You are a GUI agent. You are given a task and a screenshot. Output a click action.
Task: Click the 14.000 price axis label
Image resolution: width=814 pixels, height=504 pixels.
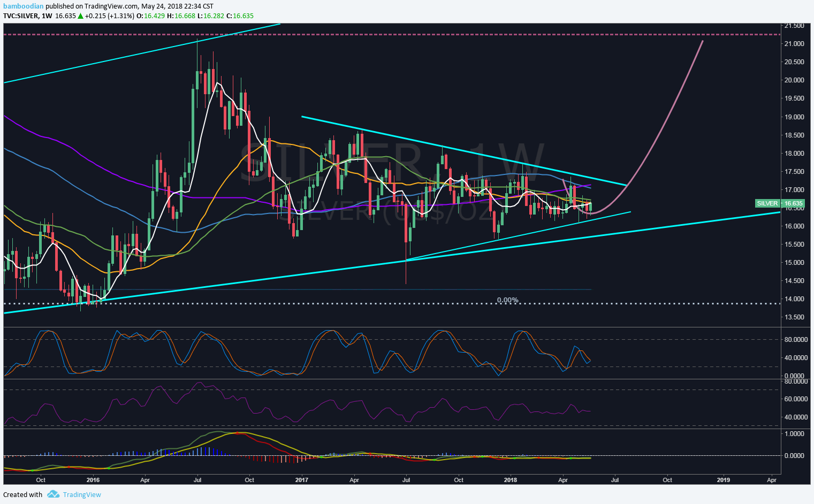tap(794, 299)
